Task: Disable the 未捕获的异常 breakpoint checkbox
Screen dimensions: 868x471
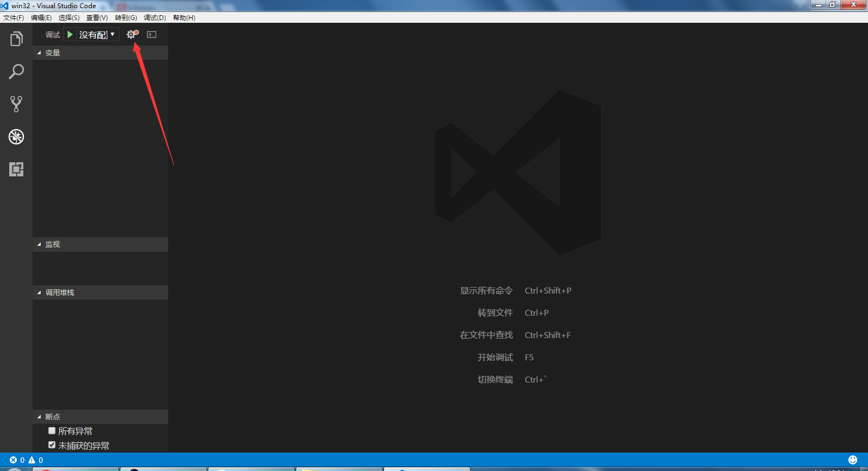Action: coord(52,445)
